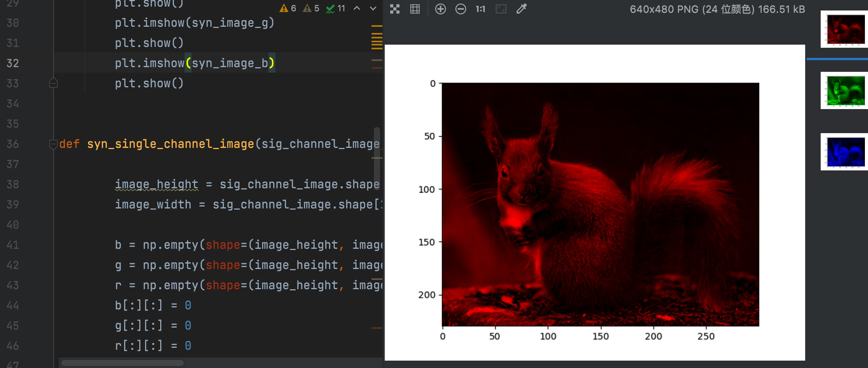
Task: Click plt.show() on line 33
Action: (149, 83)
